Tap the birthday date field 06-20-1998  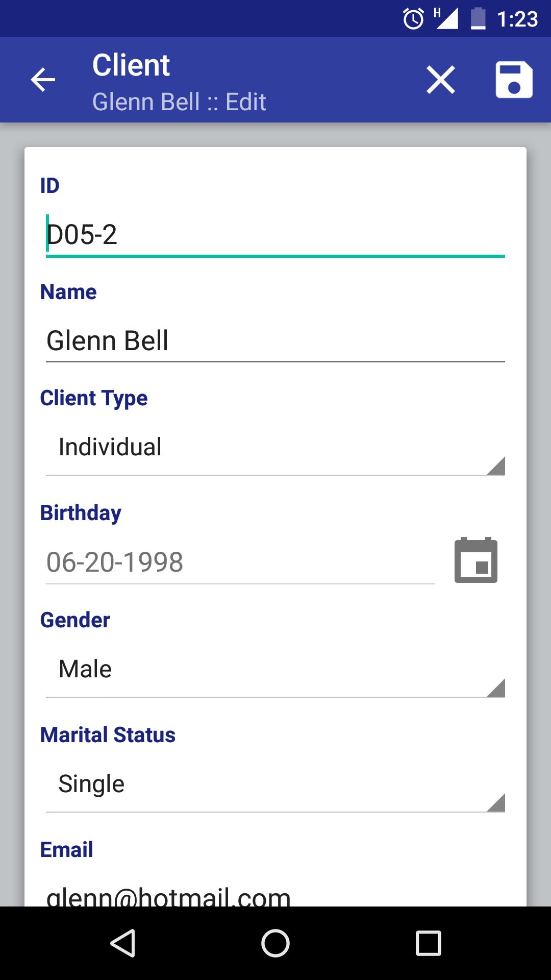(x=240, y=562)
